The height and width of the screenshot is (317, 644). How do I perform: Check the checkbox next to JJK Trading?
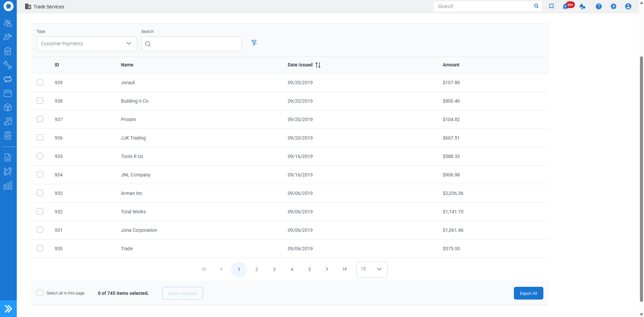coord(40,138)
